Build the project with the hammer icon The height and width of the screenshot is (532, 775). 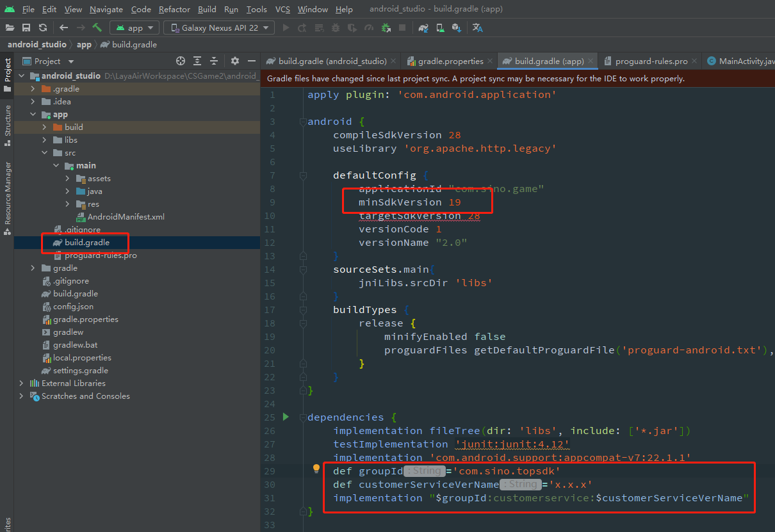click(x=97, y=28)
